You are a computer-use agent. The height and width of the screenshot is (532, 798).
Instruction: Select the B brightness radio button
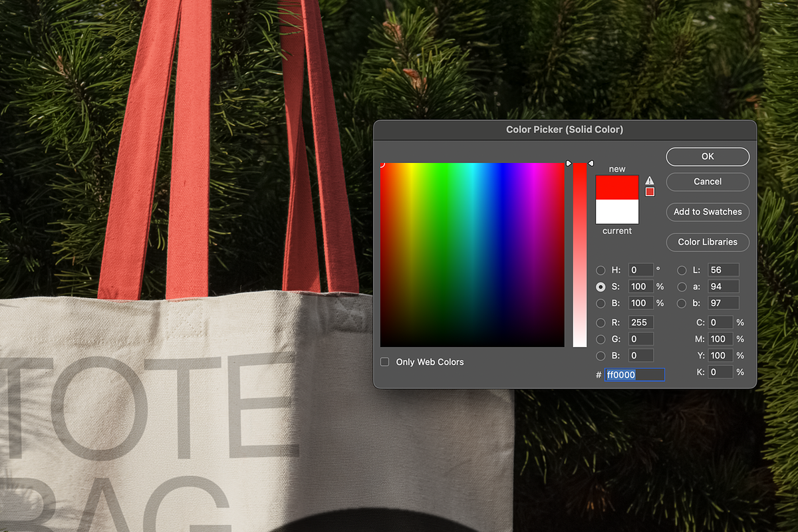[x=601, y=303]
